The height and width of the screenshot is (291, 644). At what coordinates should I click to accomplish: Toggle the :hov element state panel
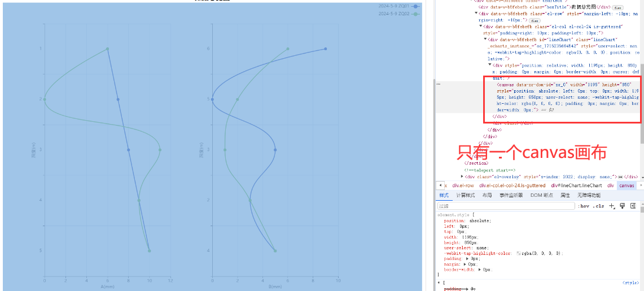(583, 206)
